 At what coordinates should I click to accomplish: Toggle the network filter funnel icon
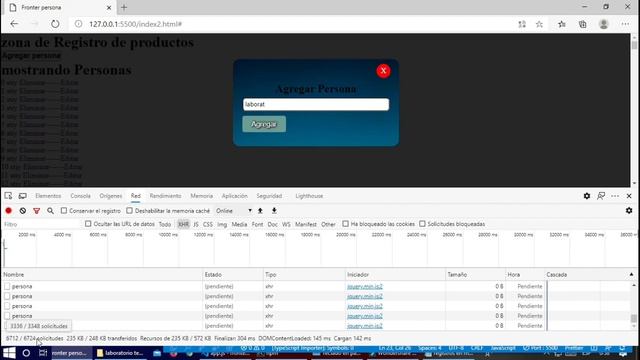coord(37,211)
